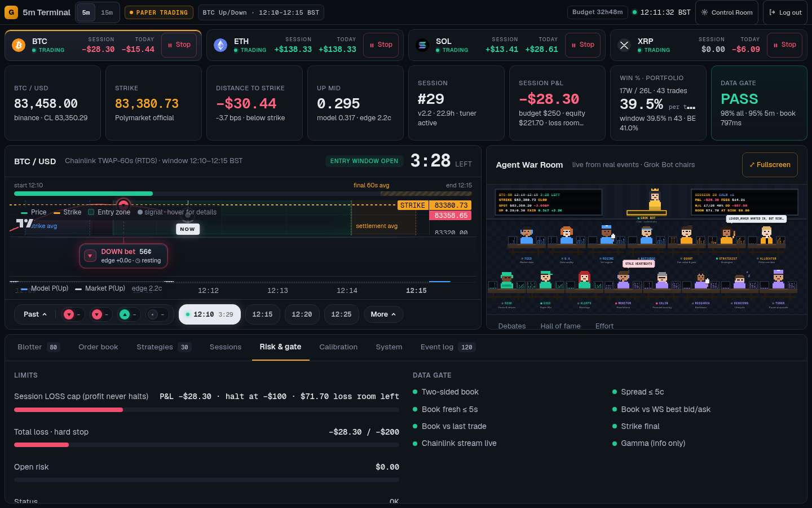Open the war room Fullscreen view

point(770,165)
